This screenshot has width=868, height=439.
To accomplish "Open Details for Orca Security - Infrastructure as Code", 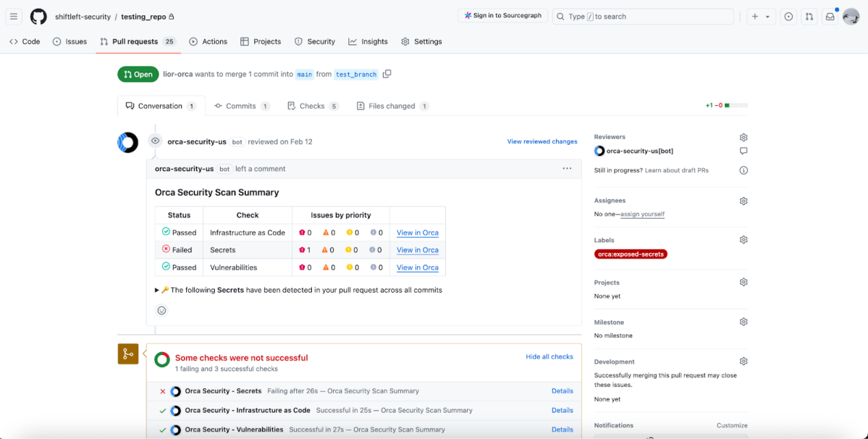I will (562, 410).
